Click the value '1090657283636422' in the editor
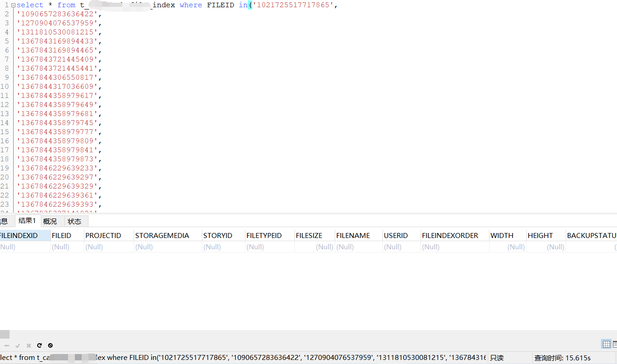 coord(57,14)
